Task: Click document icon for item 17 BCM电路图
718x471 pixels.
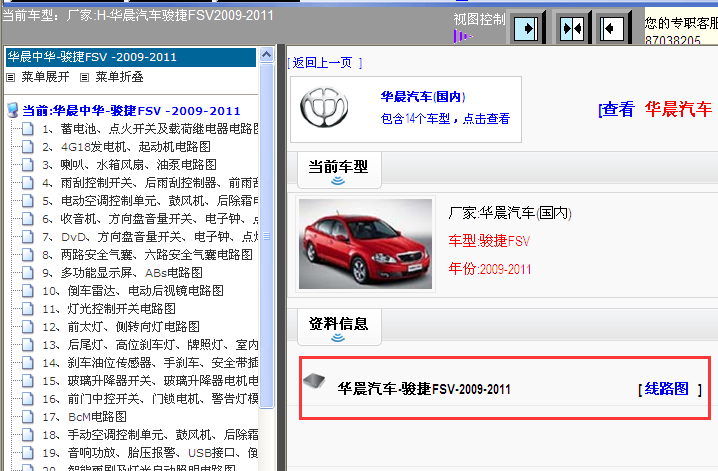Action: tap(28, 417)
